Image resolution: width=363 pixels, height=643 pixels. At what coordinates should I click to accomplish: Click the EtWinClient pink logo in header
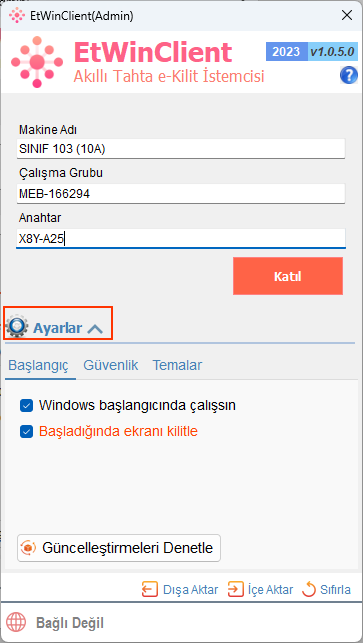[37, 62]
